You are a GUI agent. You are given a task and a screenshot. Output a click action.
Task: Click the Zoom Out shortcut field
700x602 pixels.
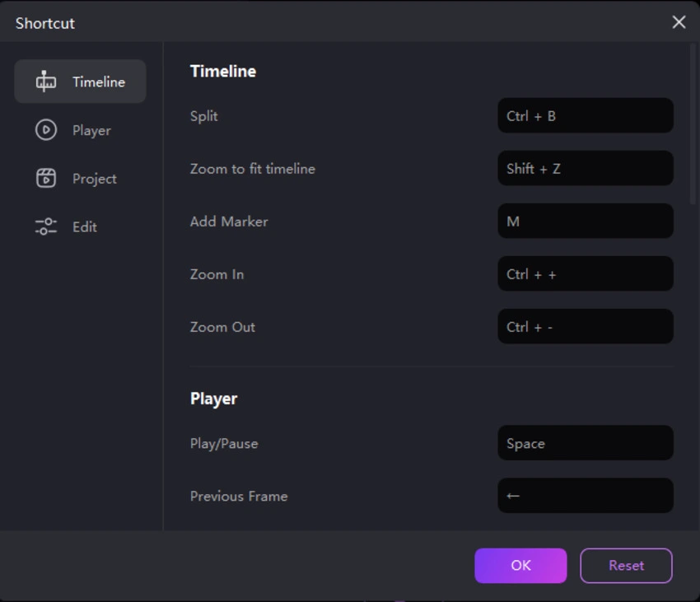click(585, 326)
